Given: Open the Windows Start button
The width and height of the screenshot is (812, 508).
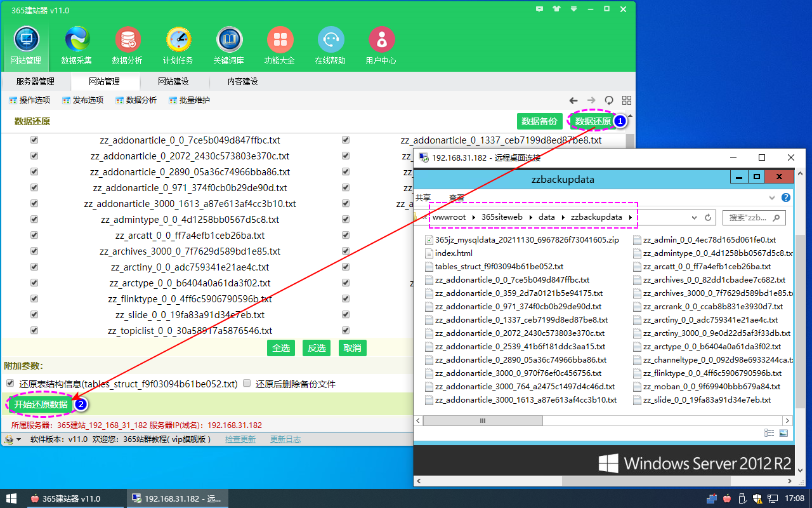Looking at the screenshot, I should 11,498.
